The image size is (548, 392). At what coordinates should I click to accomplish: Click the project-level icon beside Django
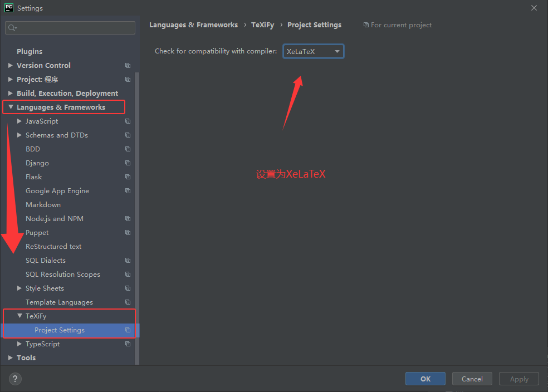(128, 163)
